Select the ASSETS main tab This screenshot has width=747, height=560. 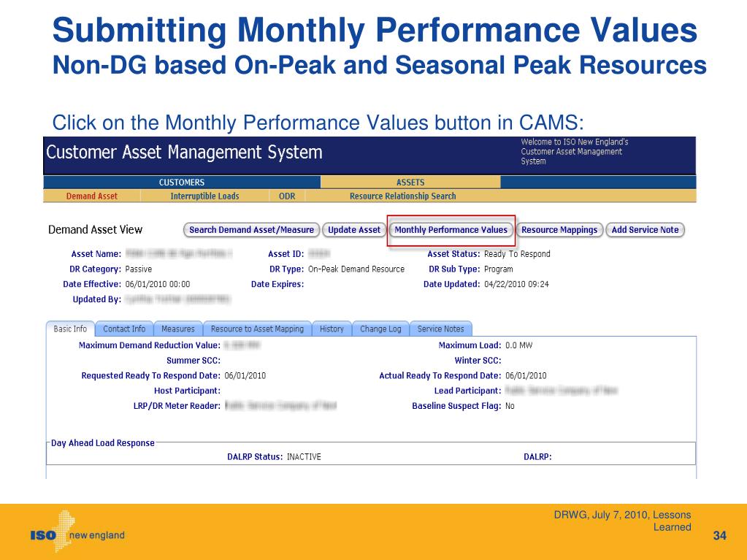coord(410,183)
